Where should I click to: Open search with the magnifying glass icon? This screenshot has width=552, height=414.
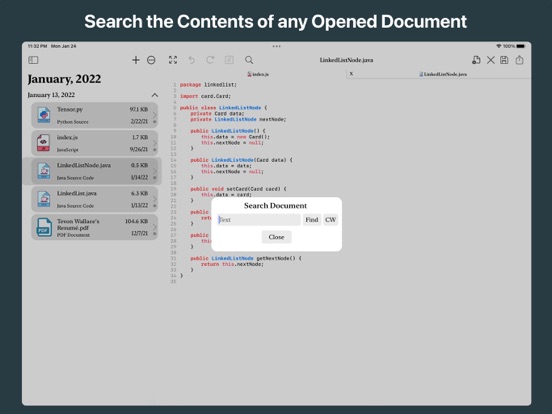point(249,60)
